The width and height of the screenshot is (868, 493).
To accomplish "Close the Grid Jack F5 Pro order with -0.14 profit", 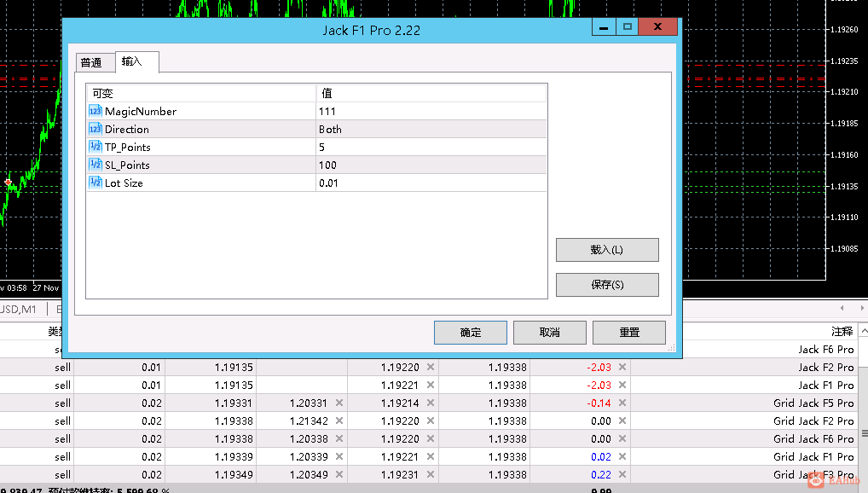I will tap(622, 403).
